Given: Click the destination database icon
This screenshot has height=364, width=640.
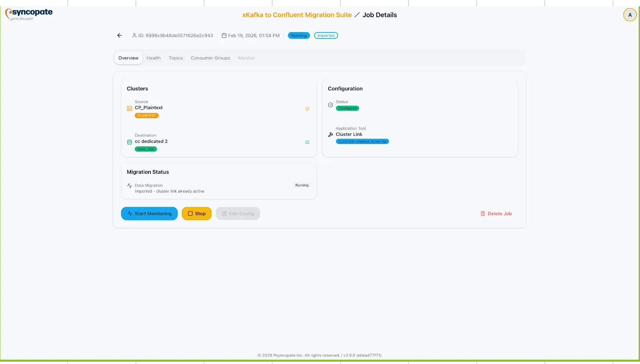Looking at the screenshot, I should pos(130,142).
